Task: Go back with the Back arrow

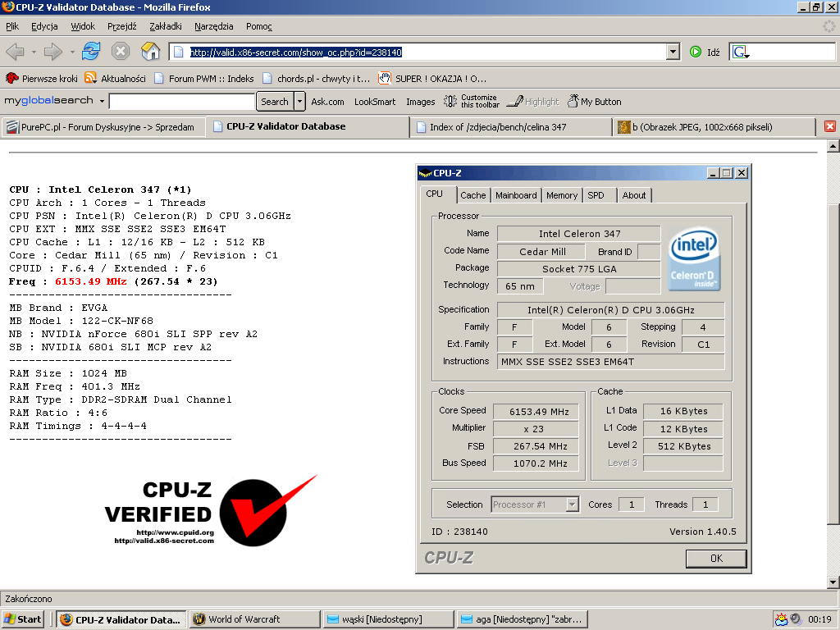Action: [x=15, y=52]
